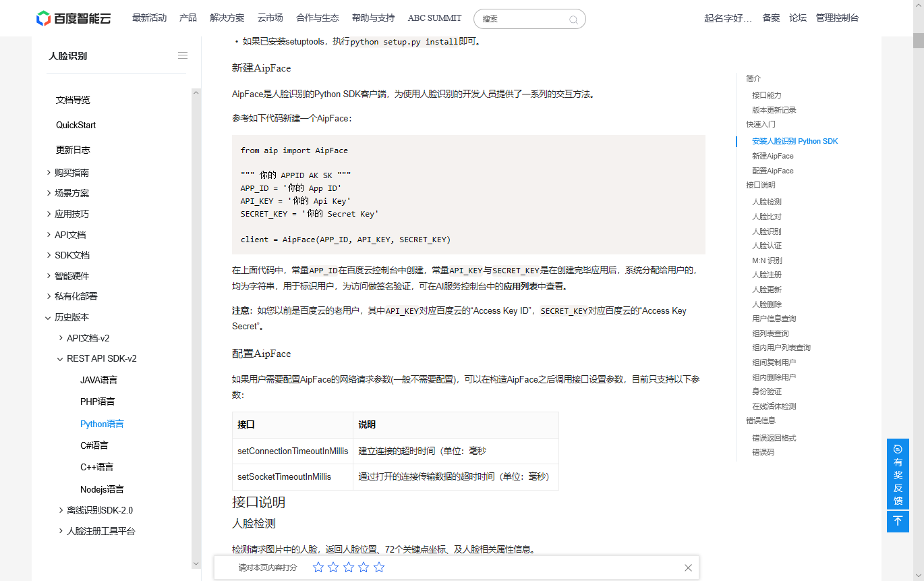The height and width of the screenshot is (581, 924).
Task: Collapse the REST API SDK-v2 tree node
Action: coord(100,358)
